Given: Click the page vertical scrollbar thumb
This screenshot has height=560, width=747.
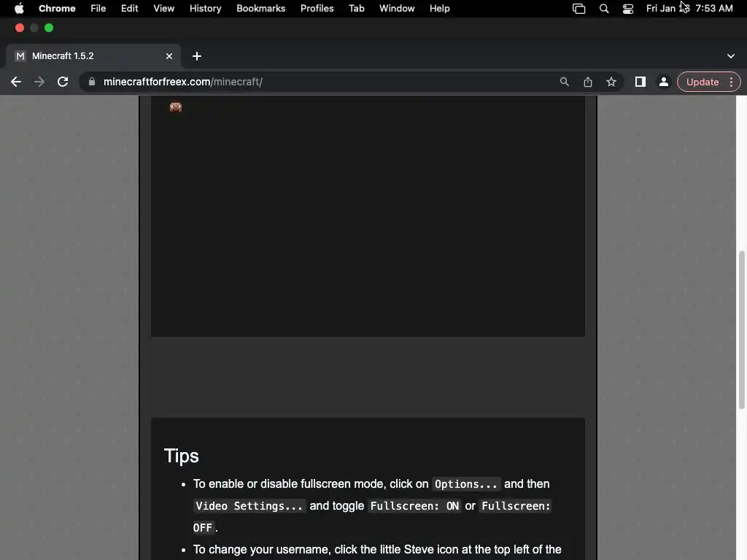Looking at the screenshot, I should 742,330.
